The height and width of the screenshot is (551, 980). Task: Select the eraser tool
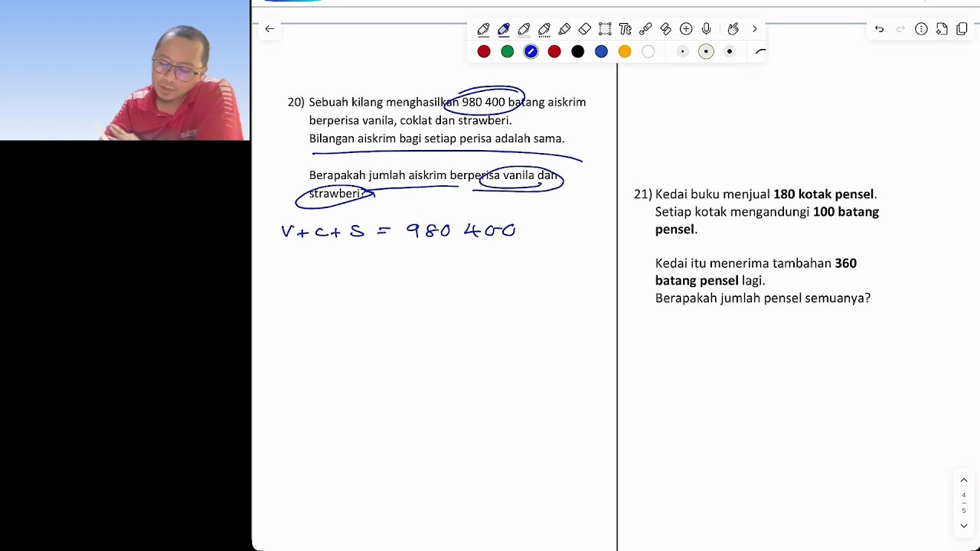(x=585, y=29)
